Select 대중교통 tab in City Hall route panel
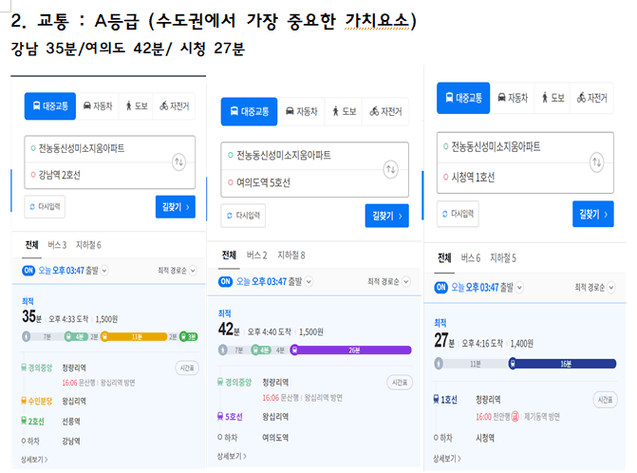This screenshot has height=473, width=637. tap(463, 98)
